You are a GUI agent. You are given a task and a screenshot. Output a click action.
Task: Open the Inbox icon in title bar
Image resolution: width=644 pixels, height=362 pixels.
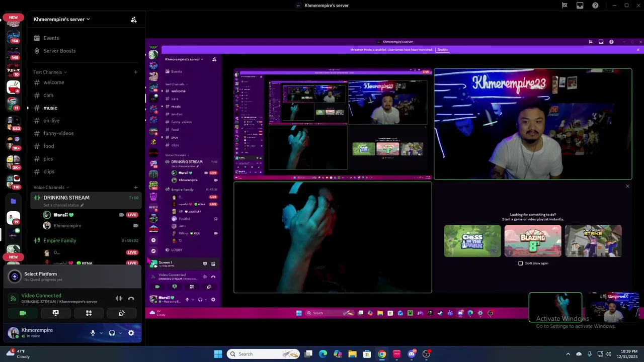point(580,6)
